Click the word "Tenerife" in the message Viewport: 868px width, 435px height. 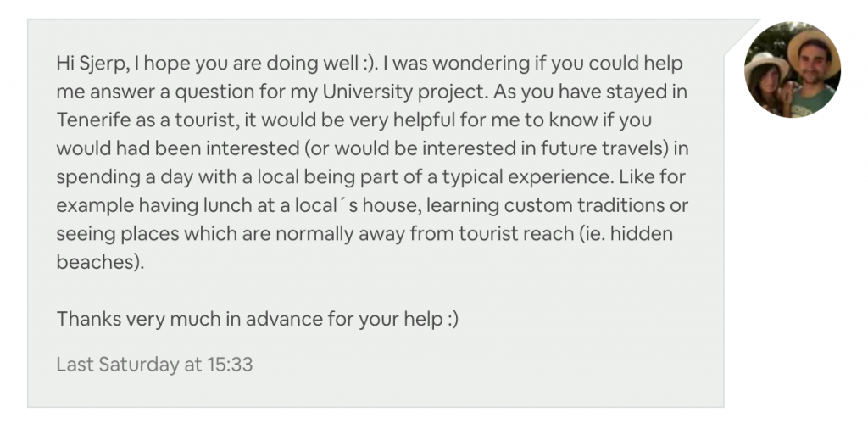coord(93,120)
